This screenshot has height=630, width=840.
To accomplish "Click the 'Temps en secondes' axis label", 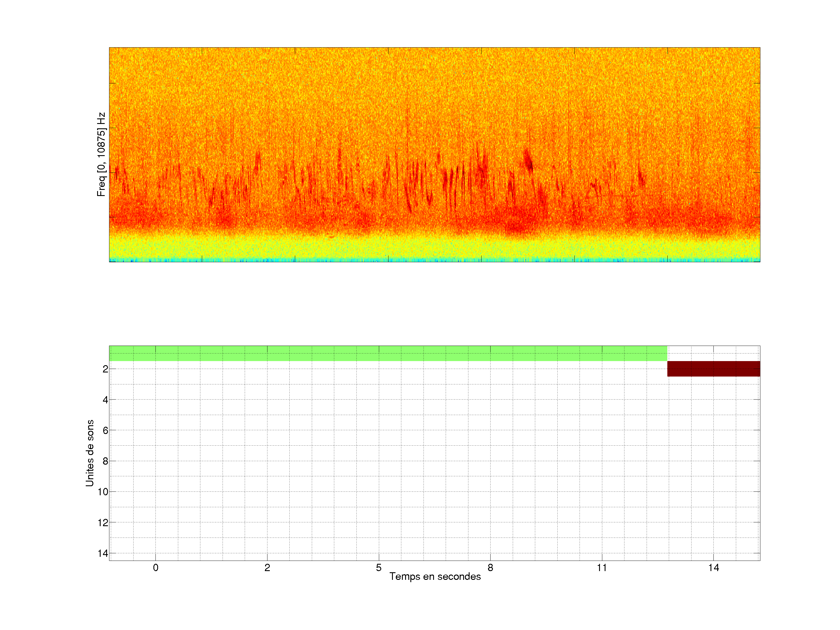I will 435,576.
